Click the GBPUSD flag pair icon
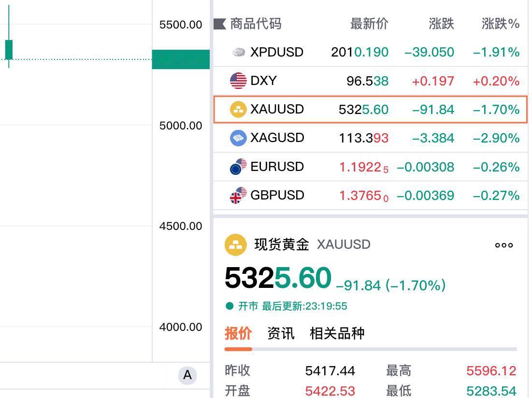 [238, 195]
